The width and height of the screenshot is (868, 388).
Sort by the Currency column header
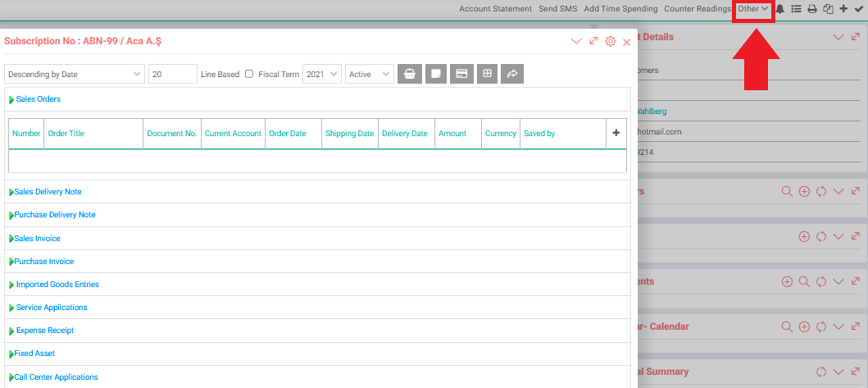(x=501, y=134)
